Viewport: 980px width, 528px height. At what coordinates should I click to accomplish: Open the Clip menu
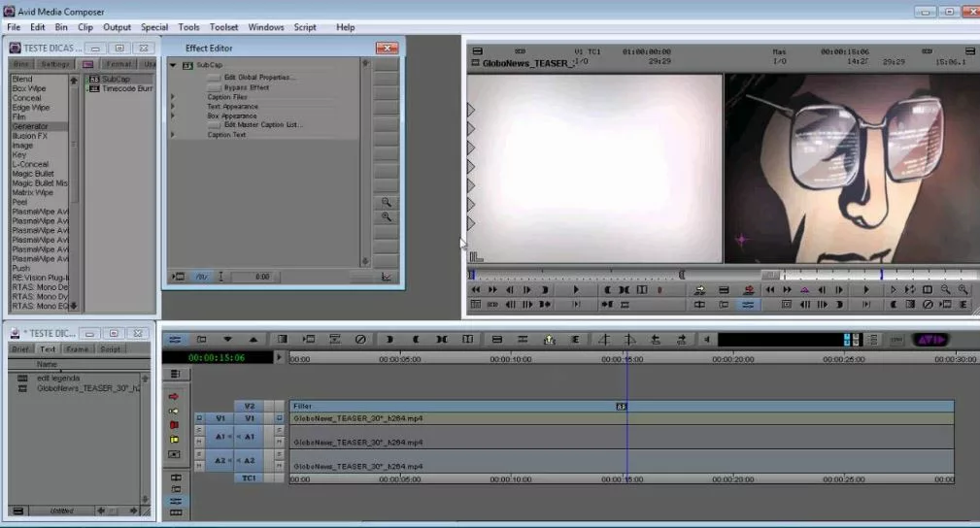85,27
